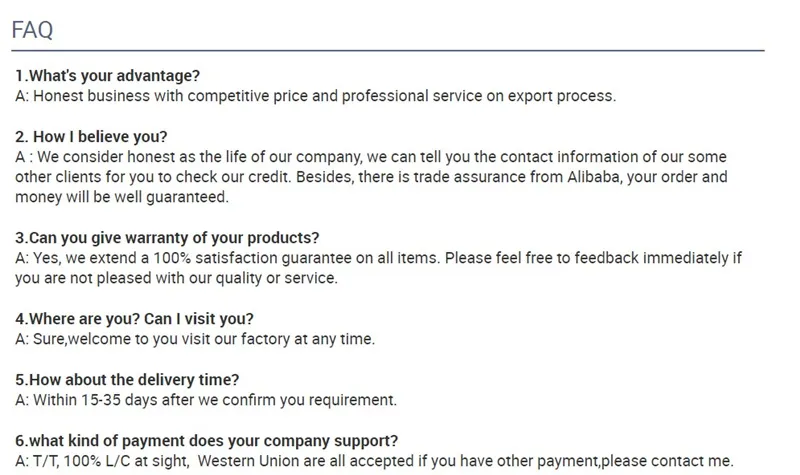This screenshot has height=475, width=800.
Task: Click the answer about visiting the factory any time
Action: [x=195, y=339]
